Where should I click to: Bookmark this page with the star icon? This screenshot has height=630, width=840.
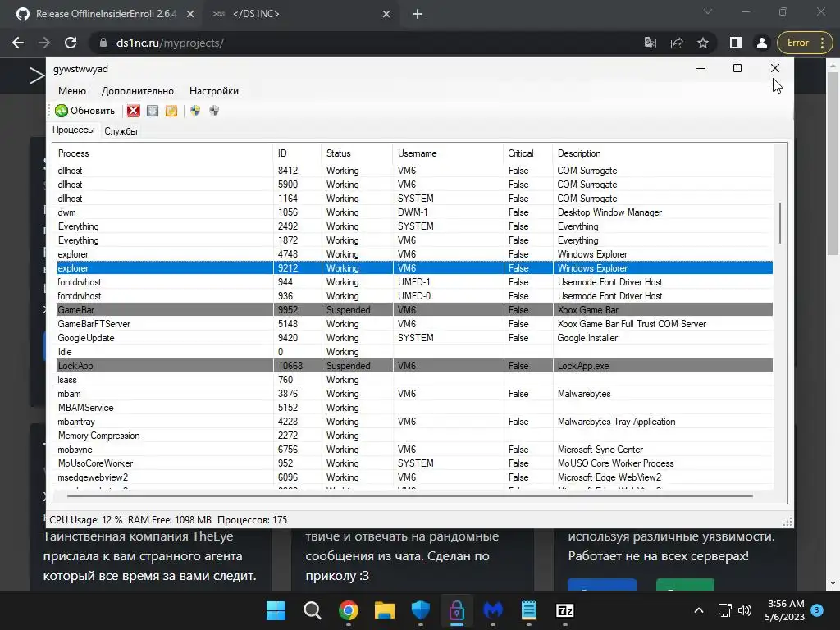pos(703,43)
